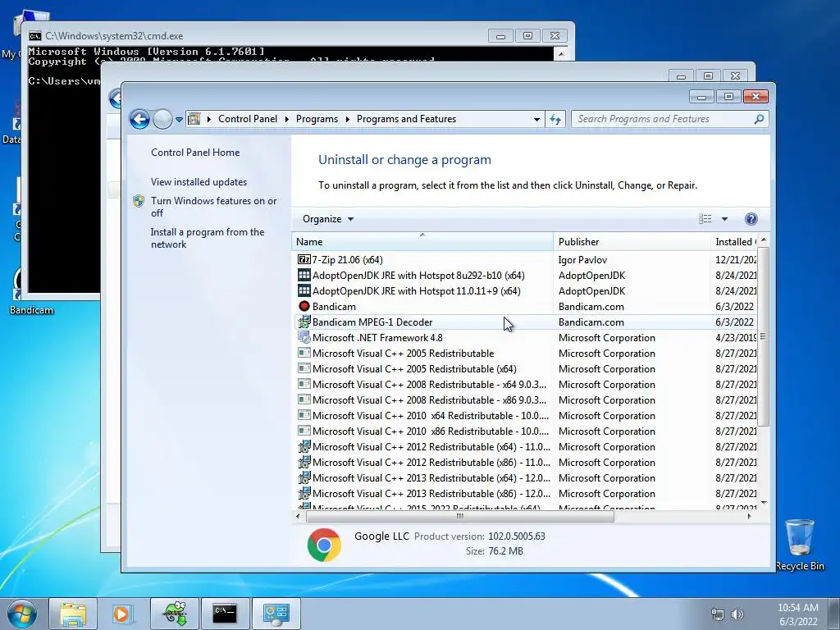Open Control Panel Home link
840x630 pixels.
click(x=195, y=153)
